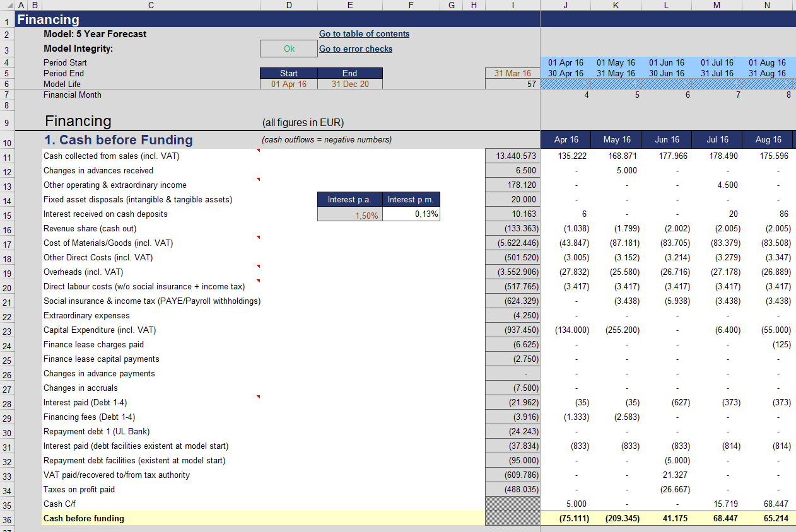Screen dimensions: 796x532
Task: Select the green 'Ok' model integrity cell
Action: pos(289,49)
